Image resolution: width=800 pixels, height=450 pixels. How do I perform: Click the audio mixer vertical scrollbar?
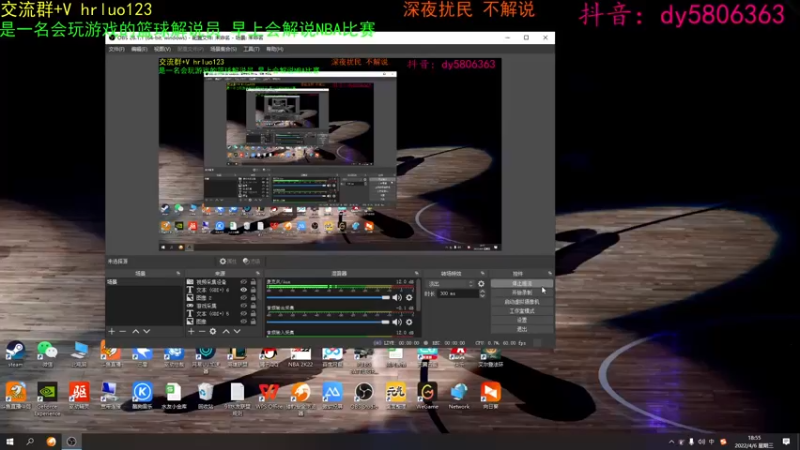coord(419,296)
